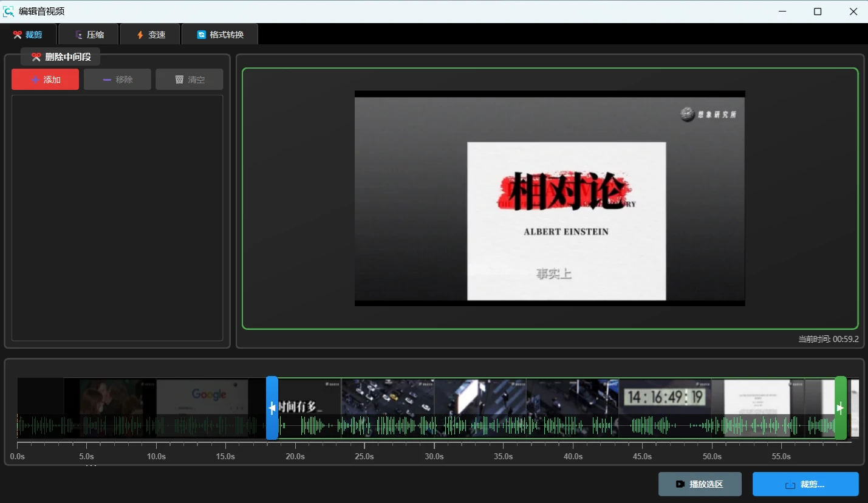
Task: Select the 14:16:49:19 clock thumbnail
Action: tap(664, 397)
